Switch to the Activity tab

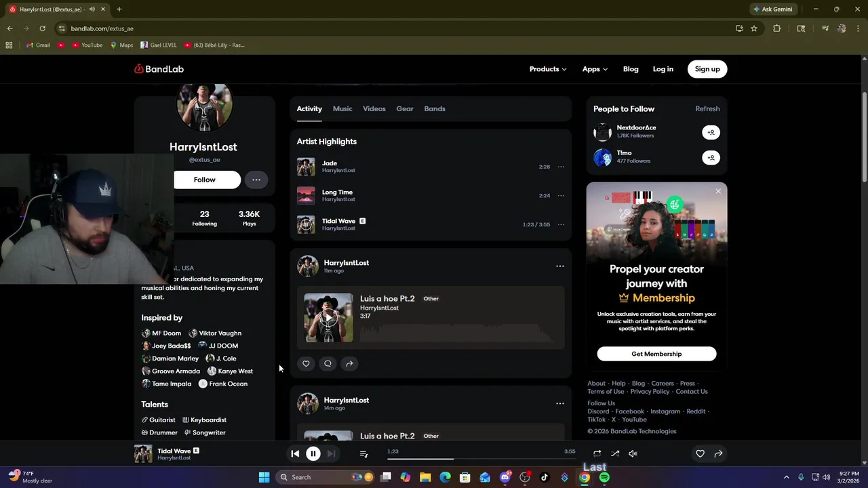pos(309,108)
